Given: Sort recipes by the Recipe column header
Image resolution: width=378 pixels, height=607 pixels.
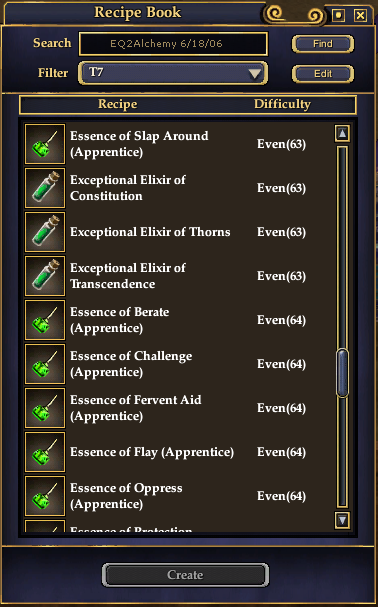Looking at the screenshot, I should coord(117,104).
